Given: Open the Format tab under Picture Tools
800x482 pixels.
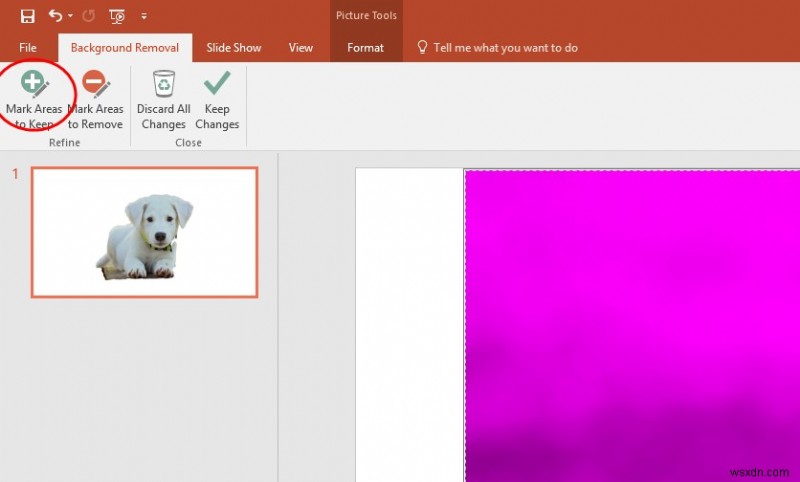Looking at the screenshot, I should pos(365,48).
